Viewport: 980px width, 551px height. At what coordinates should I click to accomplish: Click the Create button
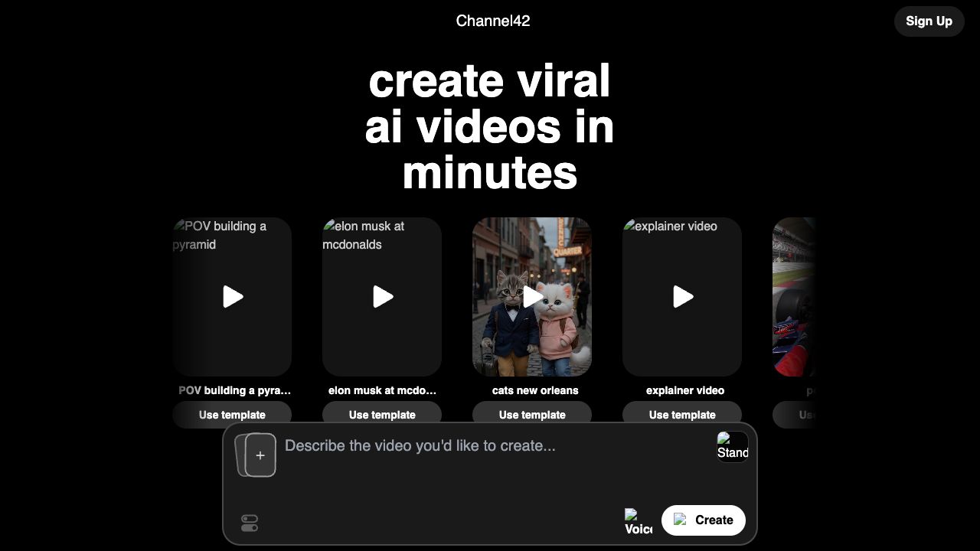[x=704, y=520]
